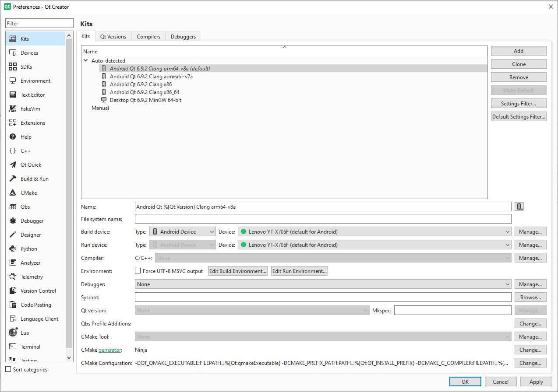Open the CMake category icon
This screenshot has height=392, width=558.
[13, 193]
